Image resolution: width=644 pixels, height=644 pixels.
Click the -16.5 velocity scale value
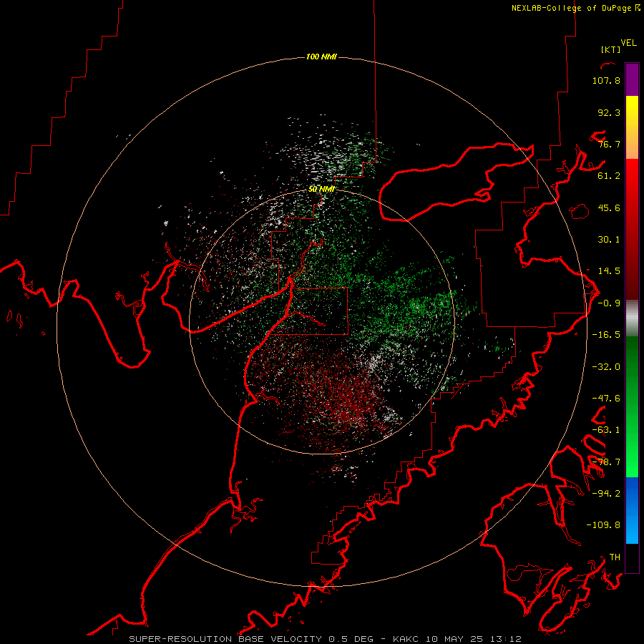[x=606, y=335]
